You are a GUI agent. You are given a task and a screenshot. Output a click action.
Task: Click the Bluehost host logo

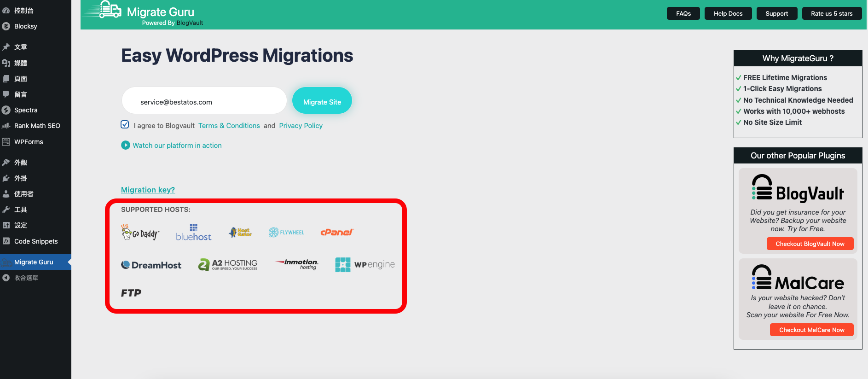click(x=194, y=233)
